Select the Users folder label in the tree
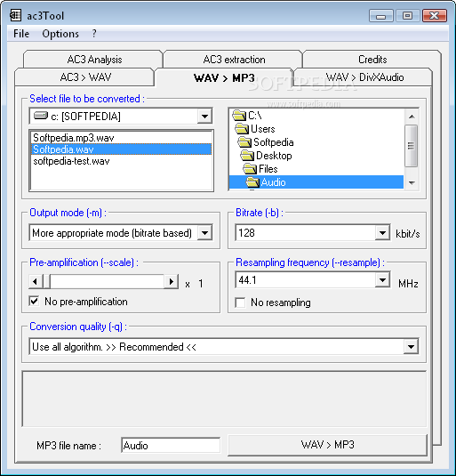This screenshot has width=456, height=476. [263, 129]
